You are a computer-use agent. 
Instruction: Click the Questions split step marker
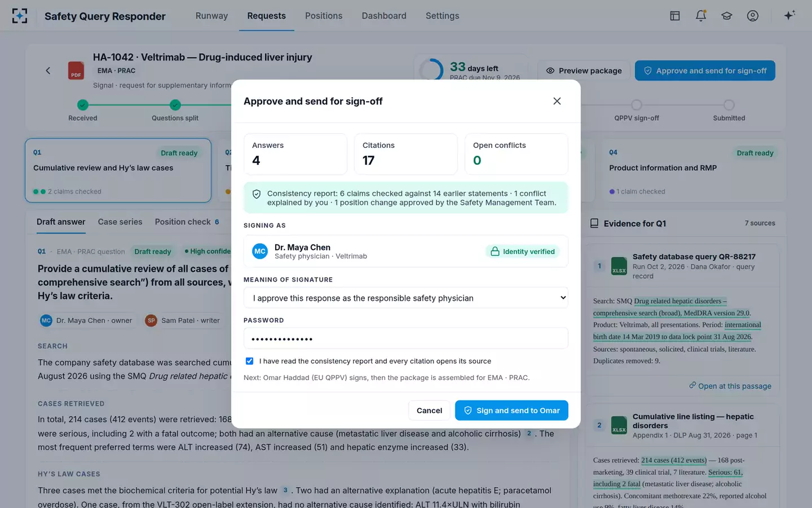tap(175, 105)
